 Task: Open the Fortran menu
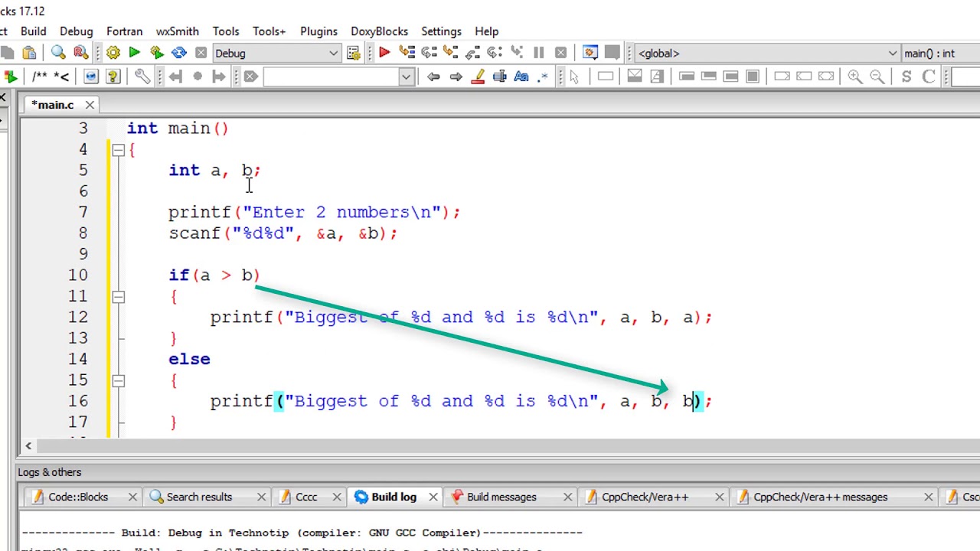[x=125, y=31]
